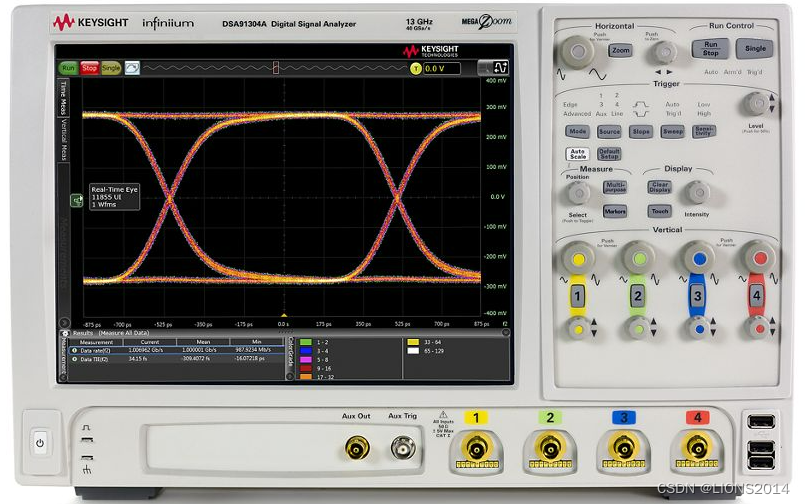Click the trigger Level knob
805x504 pixels.
(x=755, y=104)
